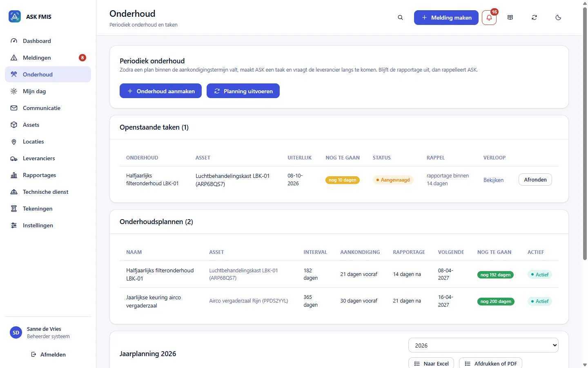Click the Locaties pin icon
The image size is (588, 368).
tap(14, 141)
